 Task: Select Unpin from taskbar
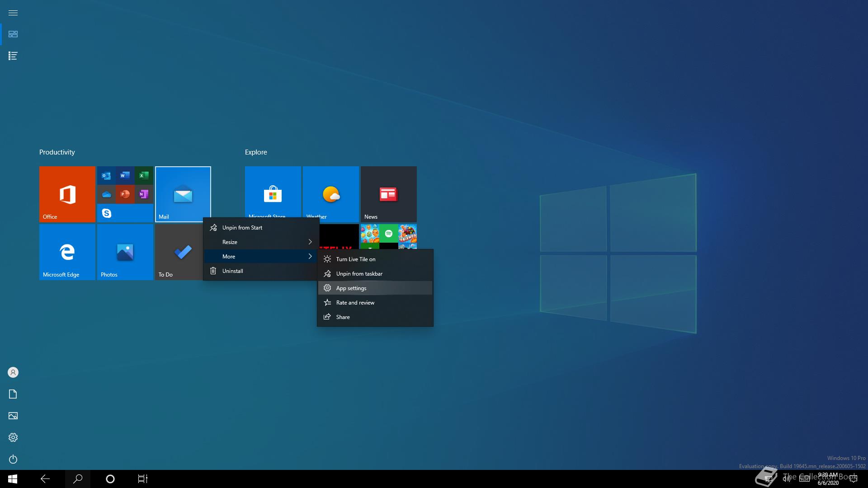(x=375, y=274)
